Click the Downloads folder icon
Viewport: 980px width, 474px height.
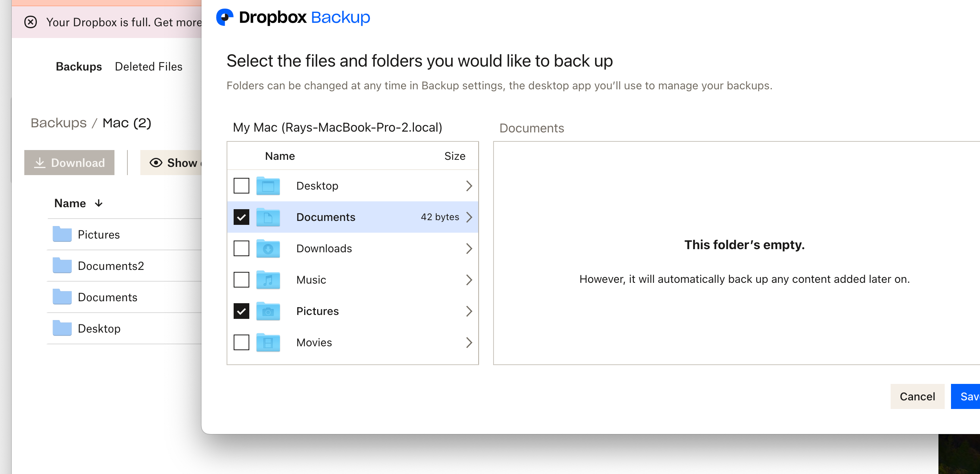click(268, 249)
